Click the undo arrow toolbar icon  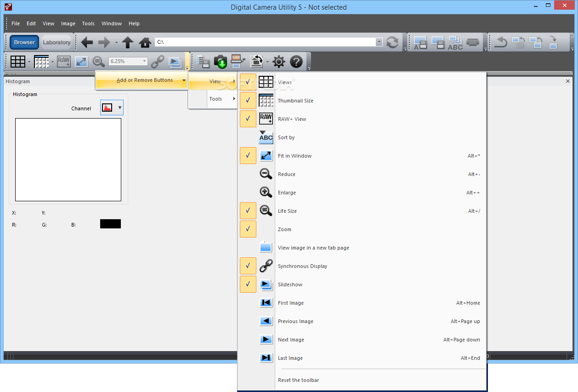click(501, 42)
